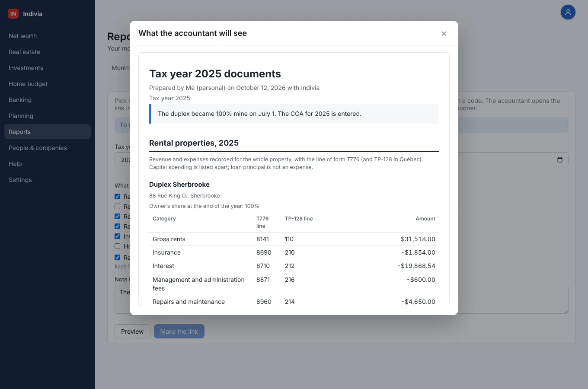The height and width of the screenshot is (389, 588).
Task: Select the Gross rents row
Action: click(x=294, y=239)
